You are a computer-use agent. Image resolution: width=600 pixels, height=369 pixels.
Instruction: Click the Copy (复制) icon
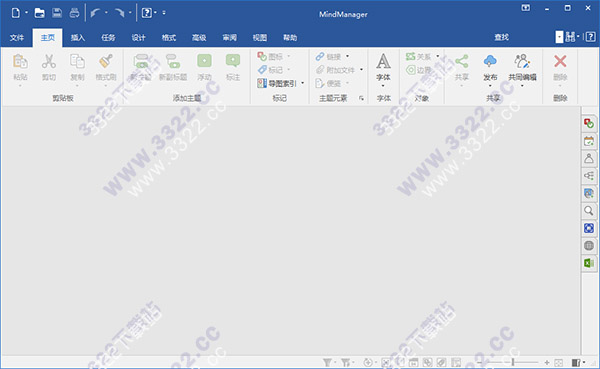pos(77,61)
